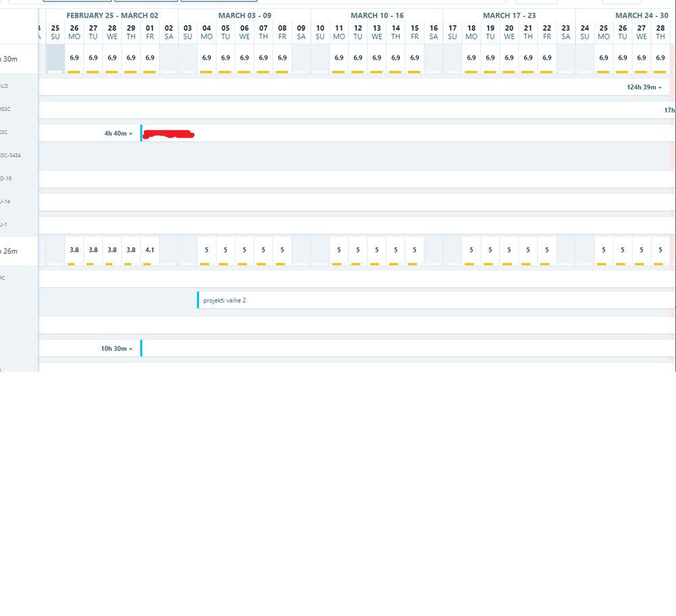This screenshot has width=676, height=616.
Task: Expand the 124h 39m + plan label
Action: pos(644,87)
